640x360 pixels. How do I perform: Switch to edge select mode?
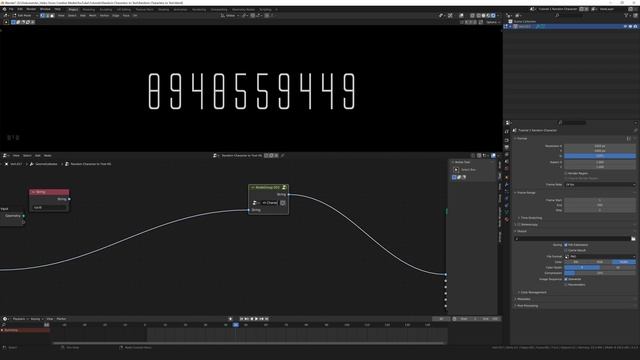[x=47, y=16]
